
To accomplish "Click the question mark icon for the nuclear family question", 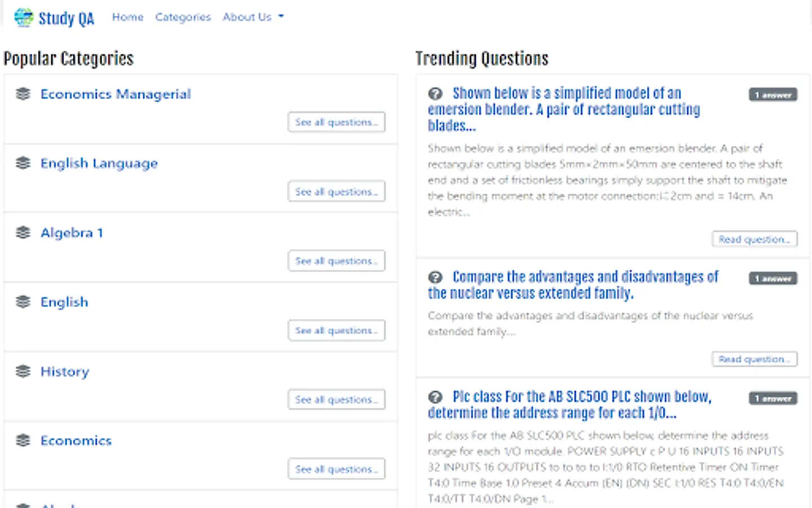I will point(435,277).
